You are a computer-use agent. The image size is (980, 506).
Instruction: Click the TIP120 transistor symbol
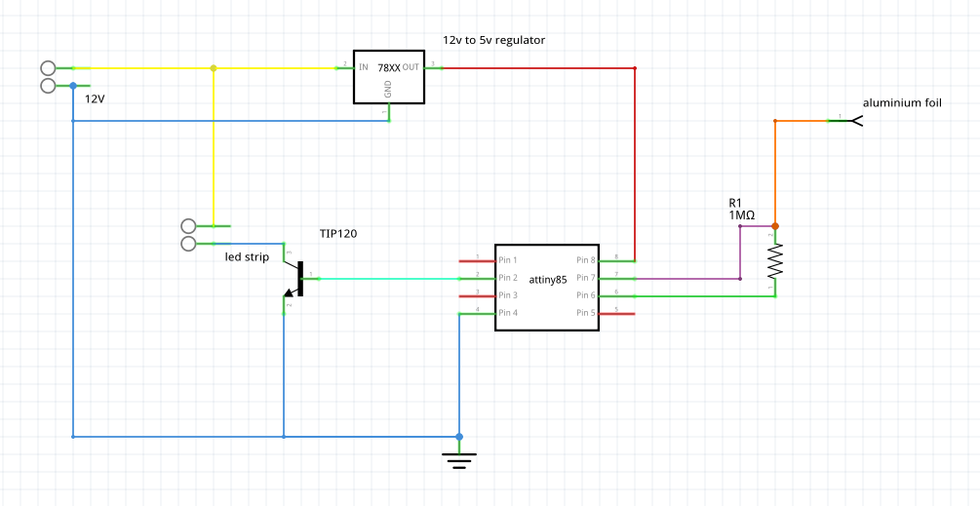pos(295,279)
